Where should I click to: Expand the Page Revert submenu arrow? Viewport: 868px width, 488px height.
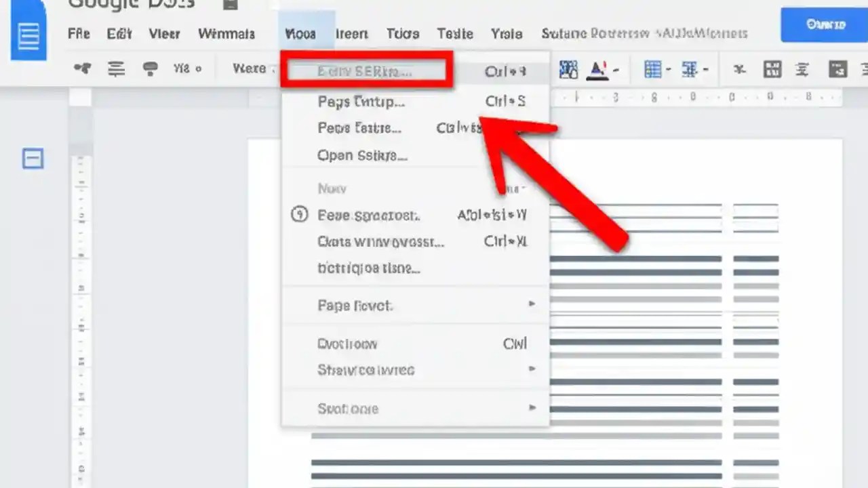(532, 304)
